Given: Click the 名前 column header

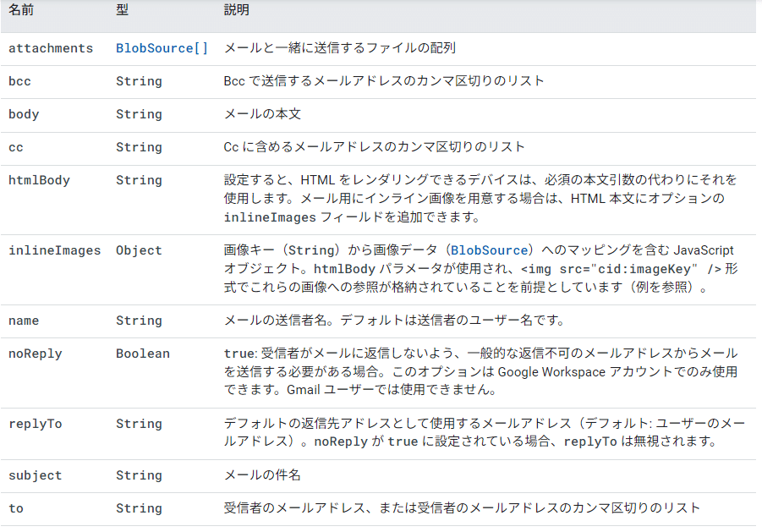Looking at the screenshot, I should (21, 9).
